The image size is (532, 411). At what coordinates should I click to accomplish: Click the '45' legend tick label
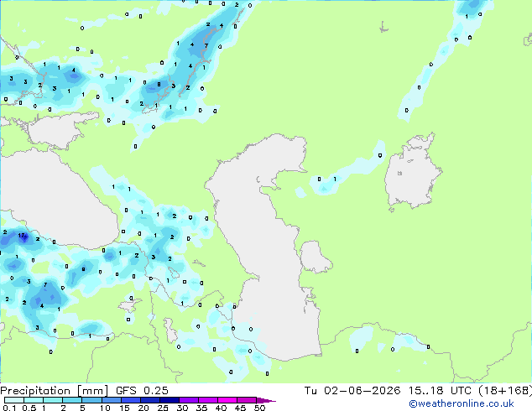(x=240, y=408)
